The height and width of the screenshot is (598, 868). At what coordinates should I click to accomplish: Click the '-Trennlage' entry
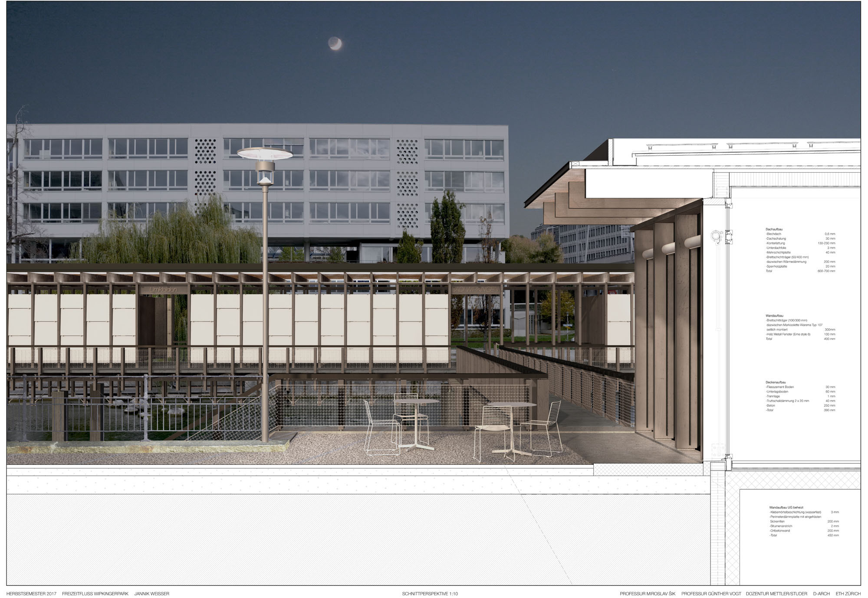click(x=773, y=396)
